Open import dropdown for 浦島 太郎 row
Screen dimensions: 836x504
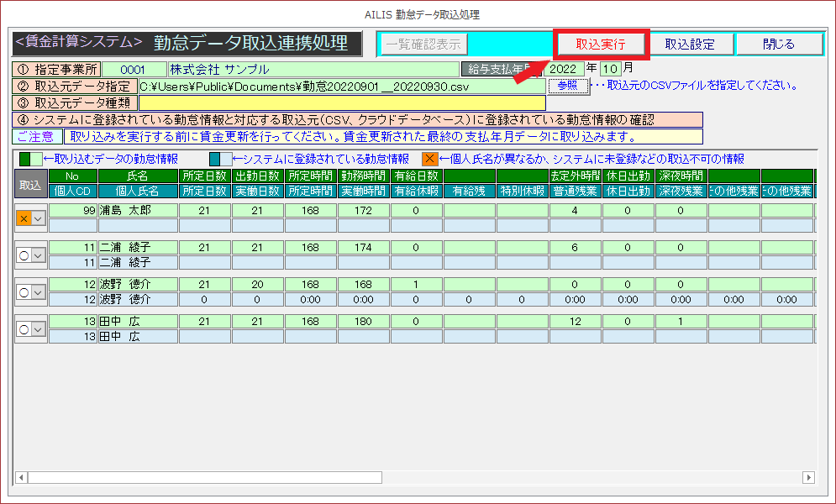(39, 218)
